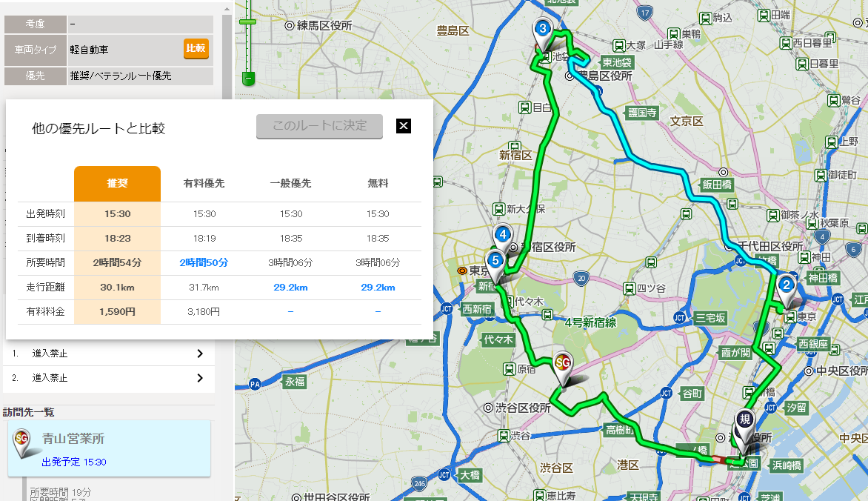Viewport: 868px width, 501px height.
Task: Click the 日暮里 station icon
Action: tap(802, 64)
